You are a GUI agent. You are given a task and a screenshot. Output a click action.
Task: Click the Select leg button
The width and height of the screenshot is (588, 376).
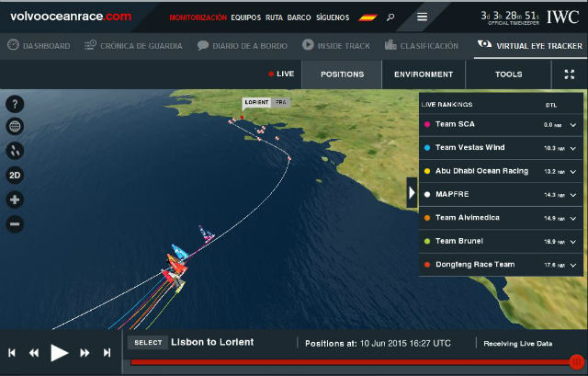[x=148, y=343]
